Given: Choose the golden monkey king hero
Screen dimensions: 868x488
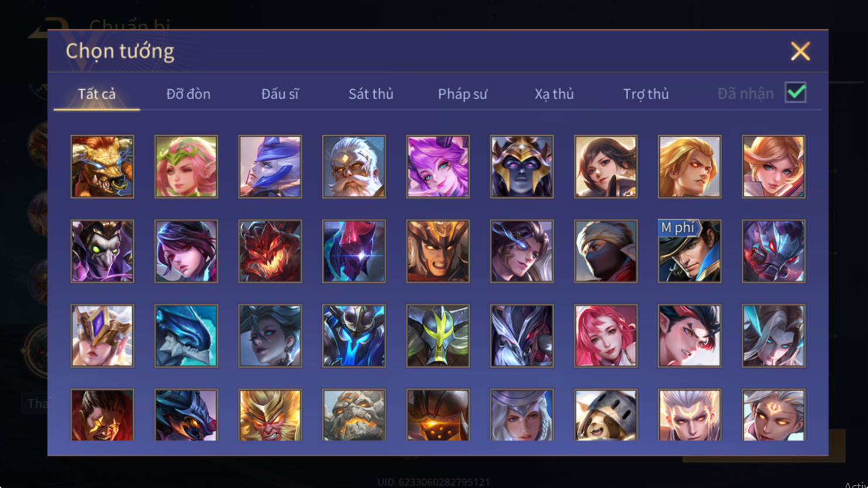Looking at the screenshot, I should (x=270, y=415).
